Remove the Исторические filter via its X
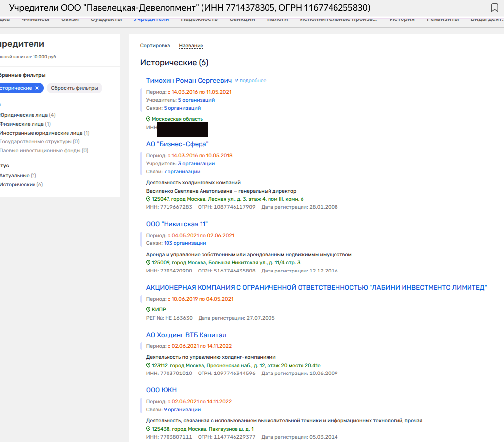The image size is (504, 442). [x=37, y=88]
